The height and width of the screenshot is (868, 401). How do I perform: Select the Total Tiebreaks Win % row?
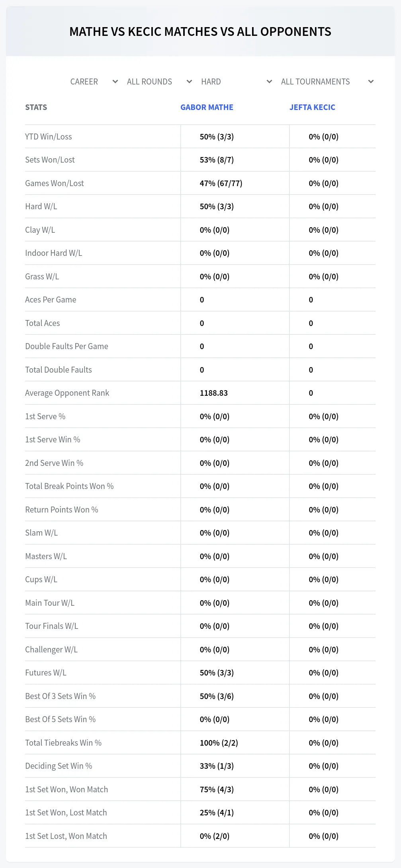click(200, 742)
